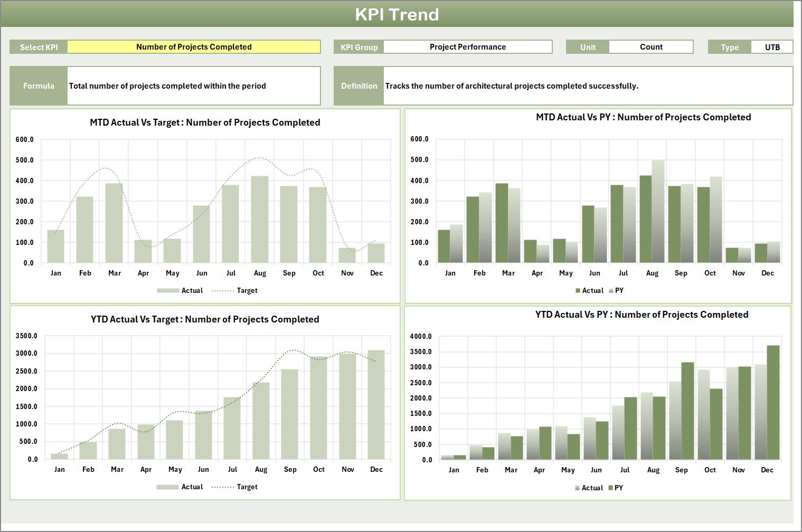Open the Select KPI dropdown cell

click(194, 47)
